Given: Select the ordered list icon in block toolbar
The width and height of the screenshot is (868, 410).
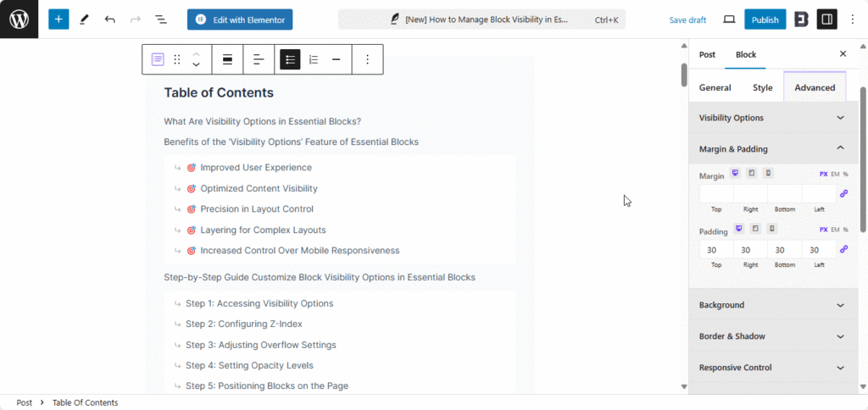Looking at the screenshot, I should [x=314, y=59].
